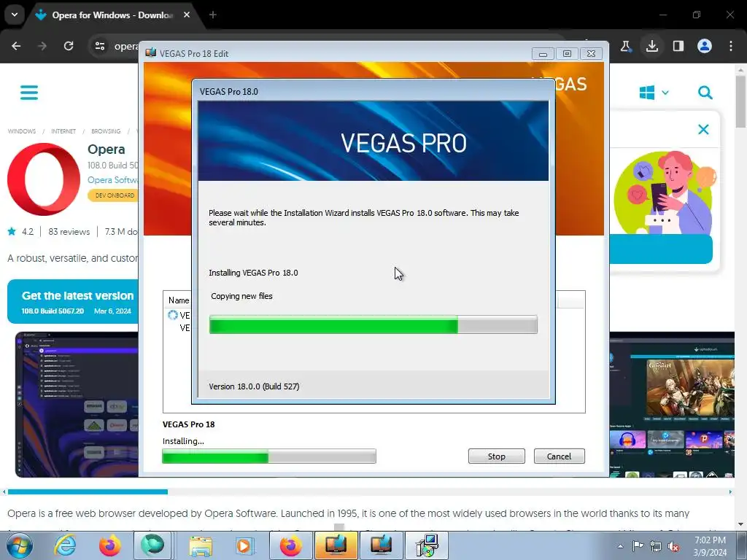Open network tray icon
Viewport: 747px width, 560px height.
pyautogui.click(x=656, y=546)
